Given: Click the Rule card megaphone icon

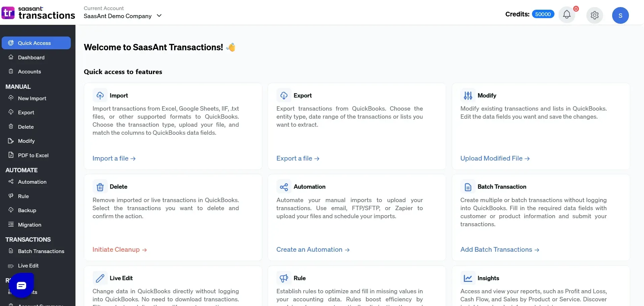Looking at the screenshot, I should (x=284, y=278).
